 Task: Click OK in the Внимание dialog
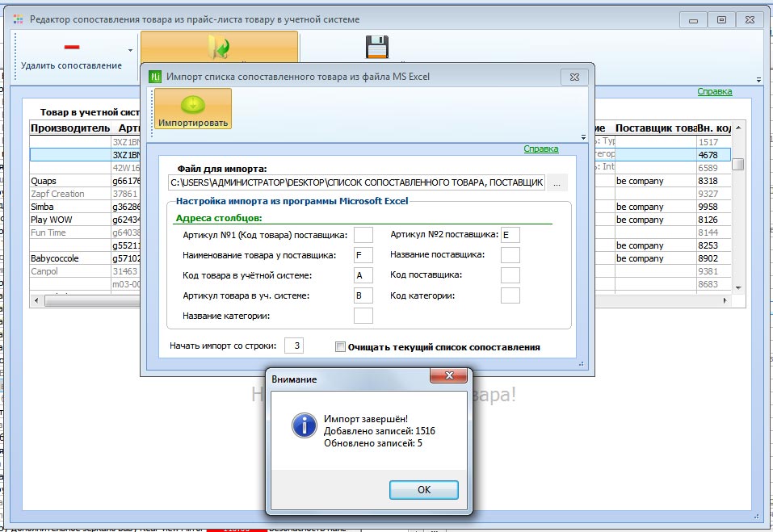424,490
